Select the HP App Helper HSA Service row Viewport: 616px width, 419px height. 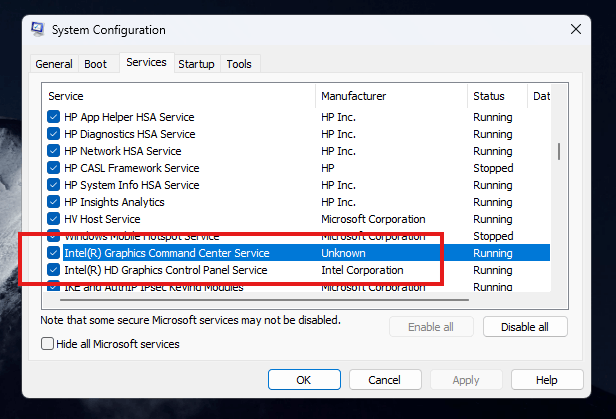297,117
